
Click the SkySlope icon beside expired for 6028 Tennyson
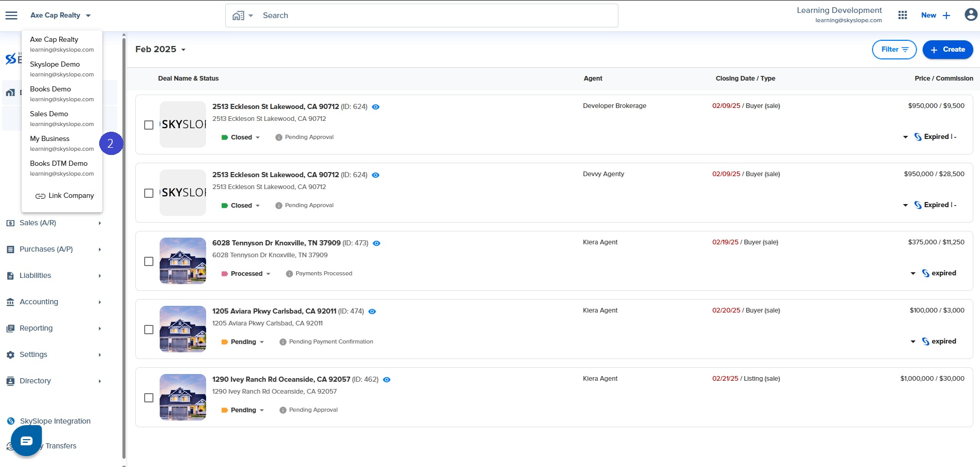point(926,273)
